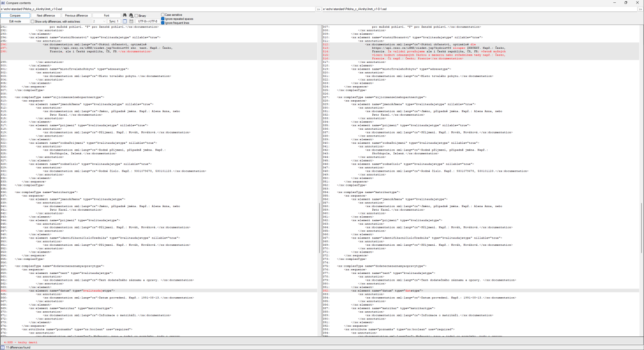Go to Previous difference

(x=76, y=16)
